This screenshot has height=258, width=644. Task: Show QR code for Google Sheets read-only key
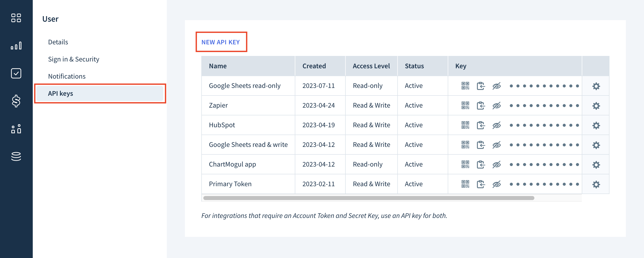(465, 86)
